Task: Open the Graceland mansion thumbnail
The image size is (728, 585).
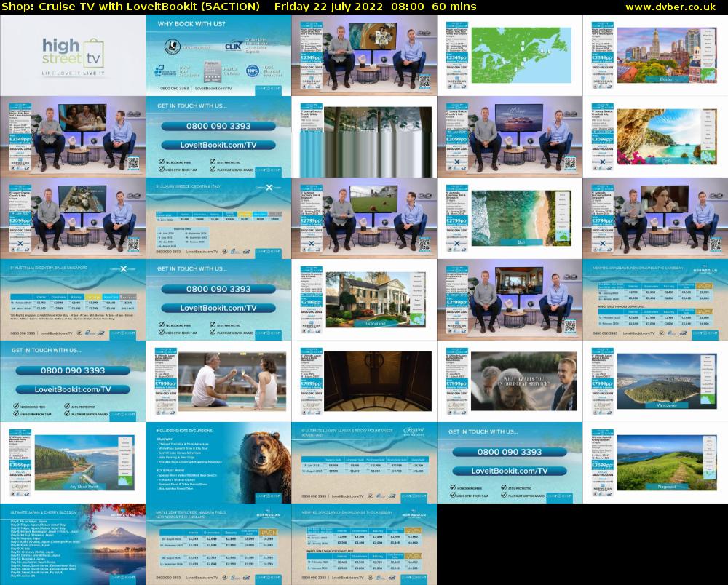Action: 364,300
